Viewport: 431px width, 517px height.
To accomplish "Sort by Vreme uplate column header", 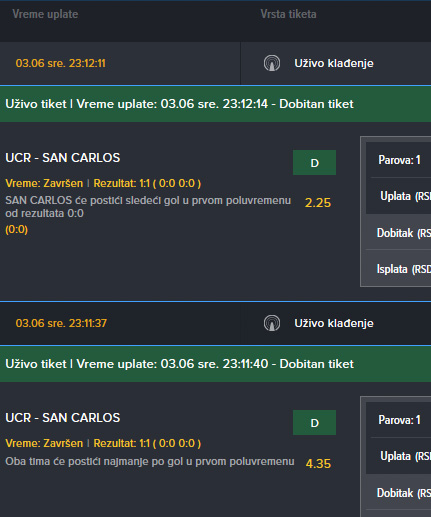I will pyautogui.click(x=45, y=14).
